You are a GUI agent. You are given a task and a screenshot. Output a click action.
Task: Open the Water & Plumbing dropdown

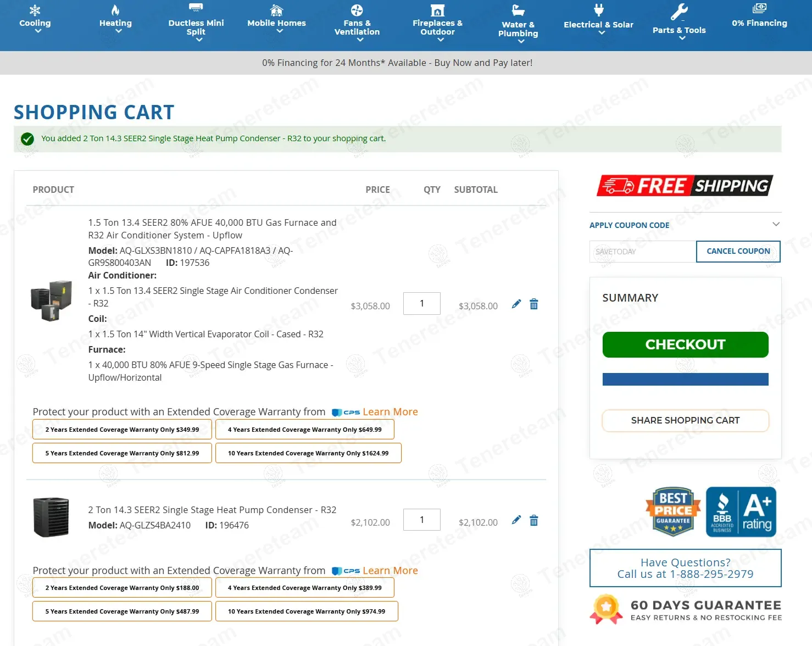click(518, 29)
